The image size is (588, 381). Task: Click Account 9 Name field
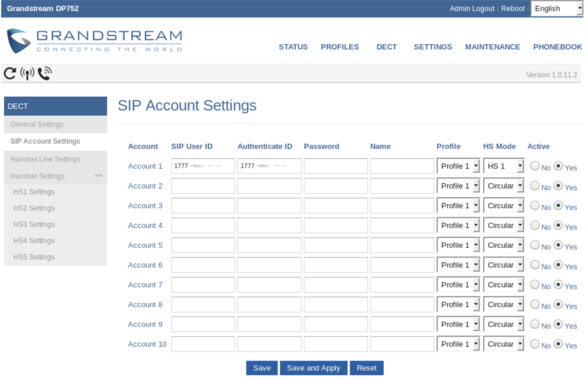[x=402, y=324]
